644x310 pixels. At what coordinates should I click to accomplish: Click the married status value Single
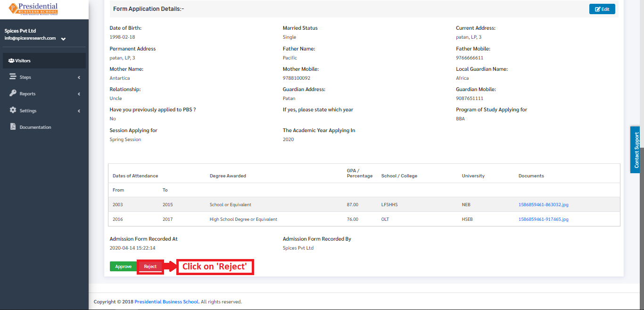pos(289,37)
